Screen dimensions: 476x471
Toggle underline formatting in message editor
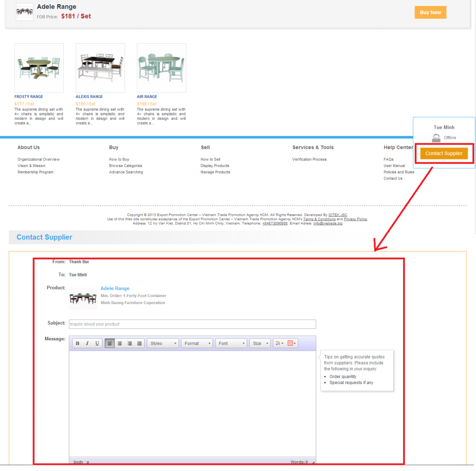click(97, 344)
